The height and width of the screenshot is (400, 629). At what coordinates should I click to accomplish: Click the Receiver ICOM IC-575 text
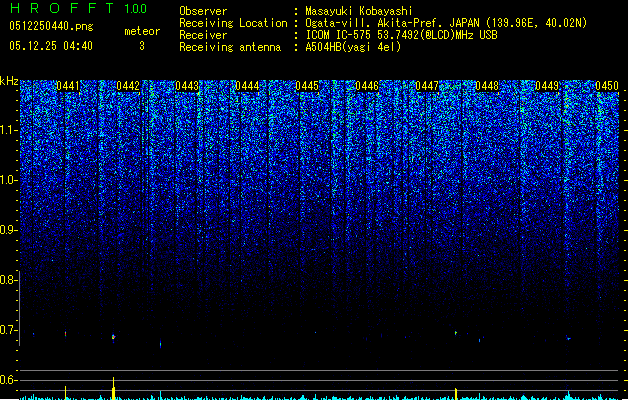click(x=401, y=35)
